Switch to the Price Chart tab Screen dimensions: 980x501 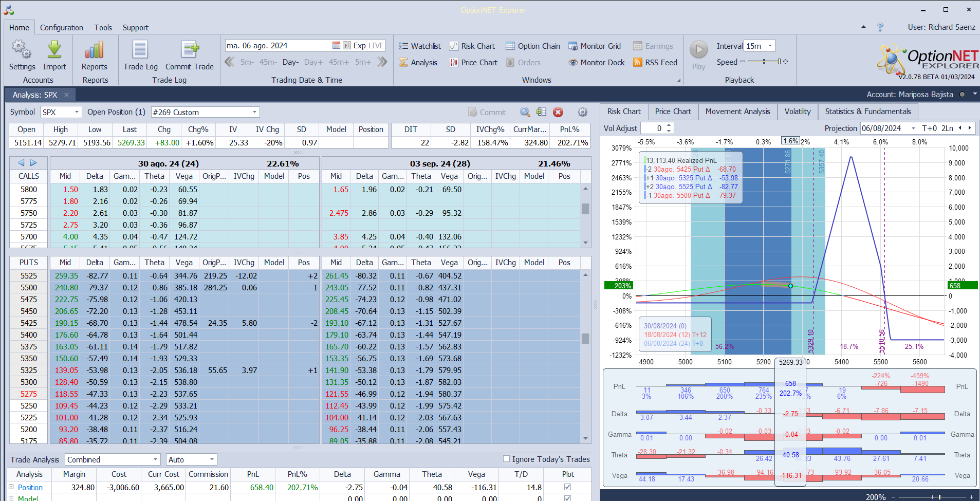coord(673,112)
